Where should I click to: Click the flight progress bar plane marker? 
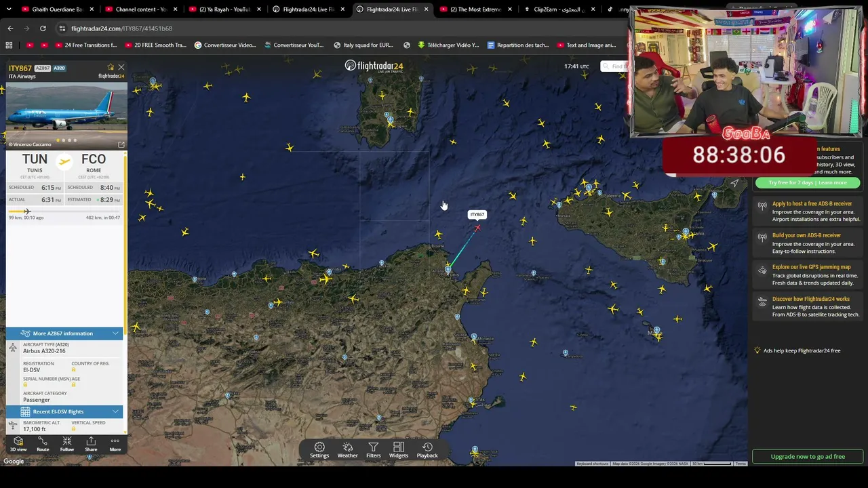pyautogui.click(x=26, y=211)
